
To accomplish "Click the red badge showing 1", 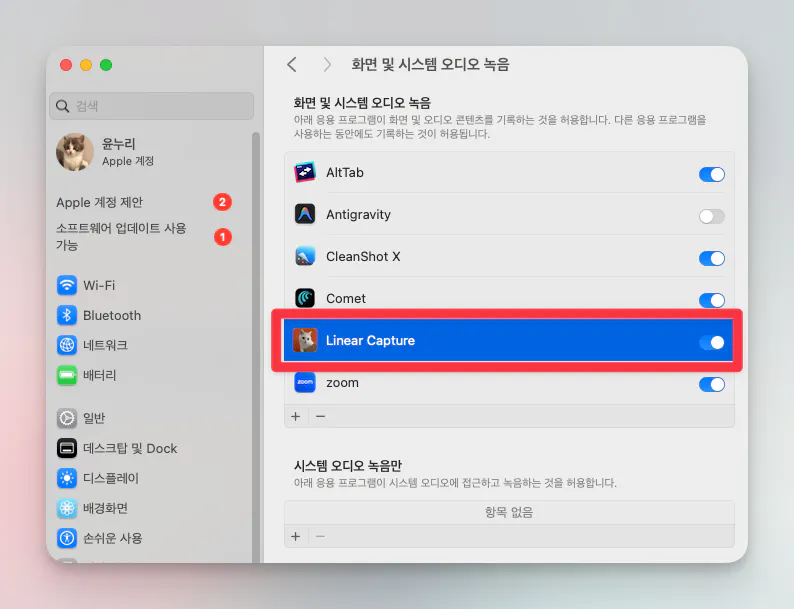I will point(222,236).
